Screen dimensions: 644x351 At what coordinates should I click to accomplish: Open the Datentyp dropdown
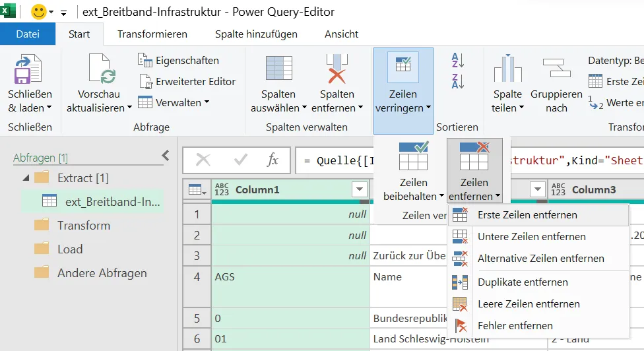pos(616,60)
